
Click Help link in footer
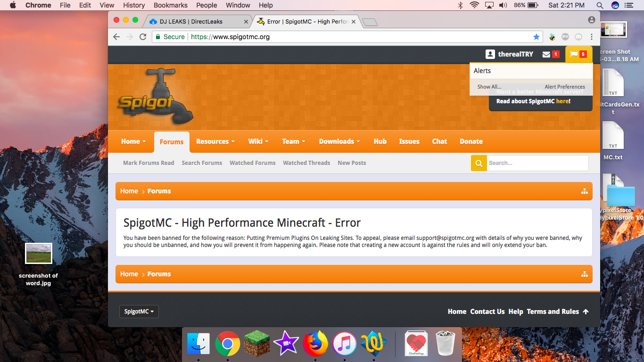tap(516, 312)
